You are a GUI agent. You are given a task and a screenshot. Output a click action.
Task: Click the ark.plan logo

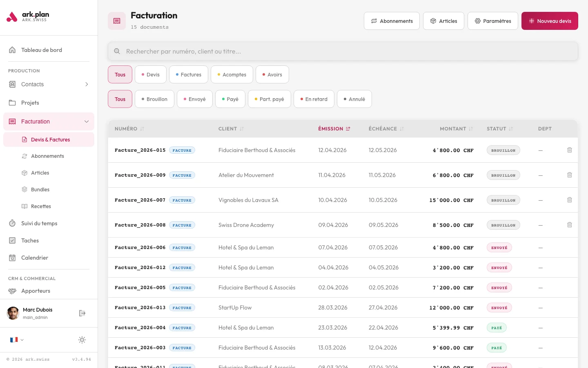coord(28,17)
